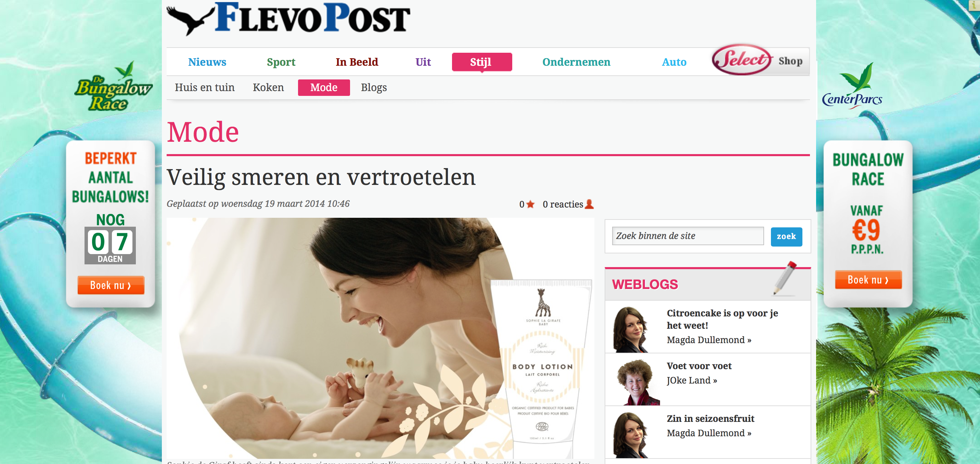The height and width of the screenshot is (464, 980).
Task: Open the Nieuws menu tab
Action: click(x=207, y=62)
